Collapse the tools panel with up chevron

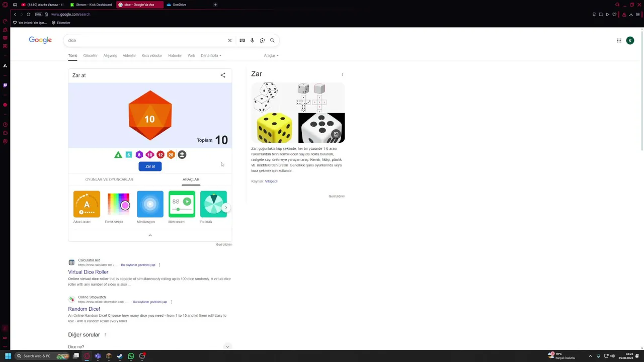point(150,235)
